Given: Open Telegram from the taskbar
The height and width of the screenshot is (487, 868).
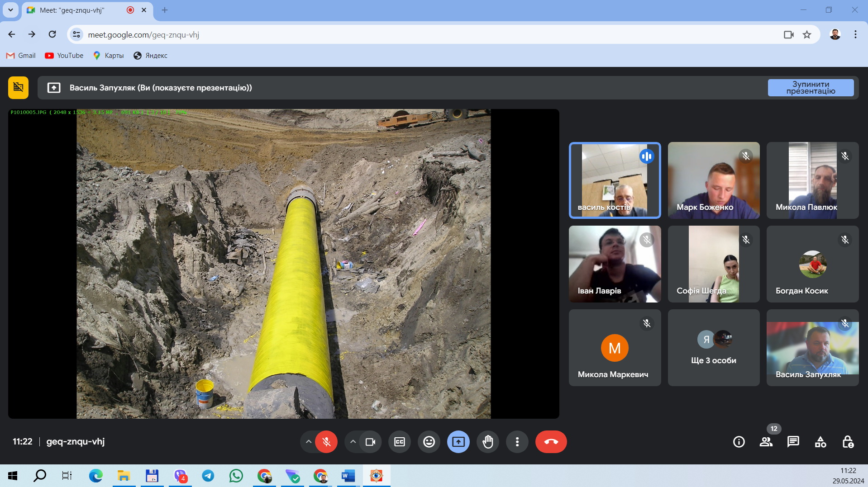Looking at the screenshot, I should coord(208,476).
